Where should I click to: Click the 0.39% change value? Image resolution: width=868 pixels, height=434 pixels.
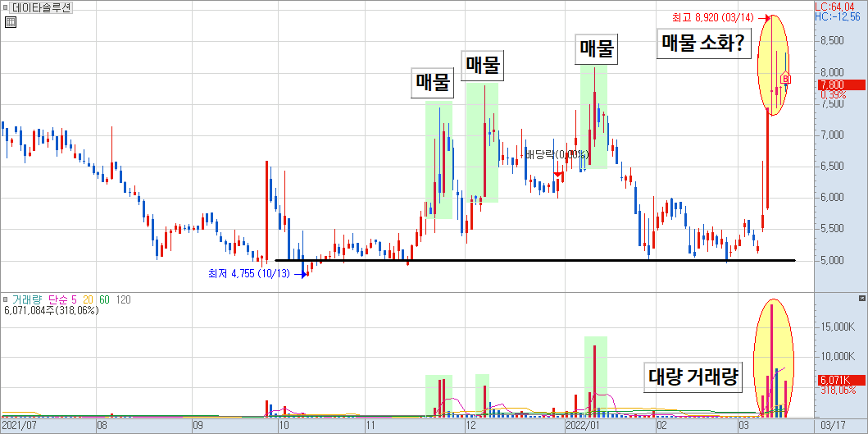pos(834,95)
